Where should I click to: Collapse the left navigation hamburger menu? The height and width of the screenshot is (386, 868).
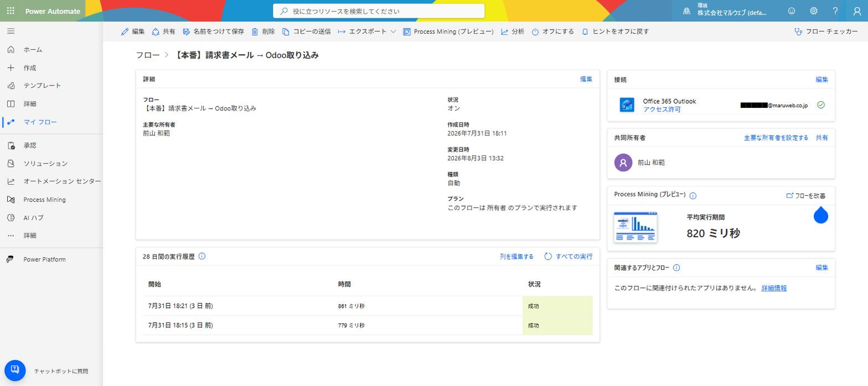[11, 31]
